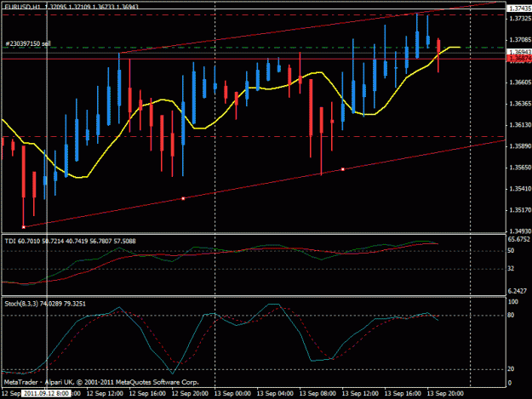Click the #230397150 sell order label
The width and height of the screenshot is (532, 399).
pos(28,43)
